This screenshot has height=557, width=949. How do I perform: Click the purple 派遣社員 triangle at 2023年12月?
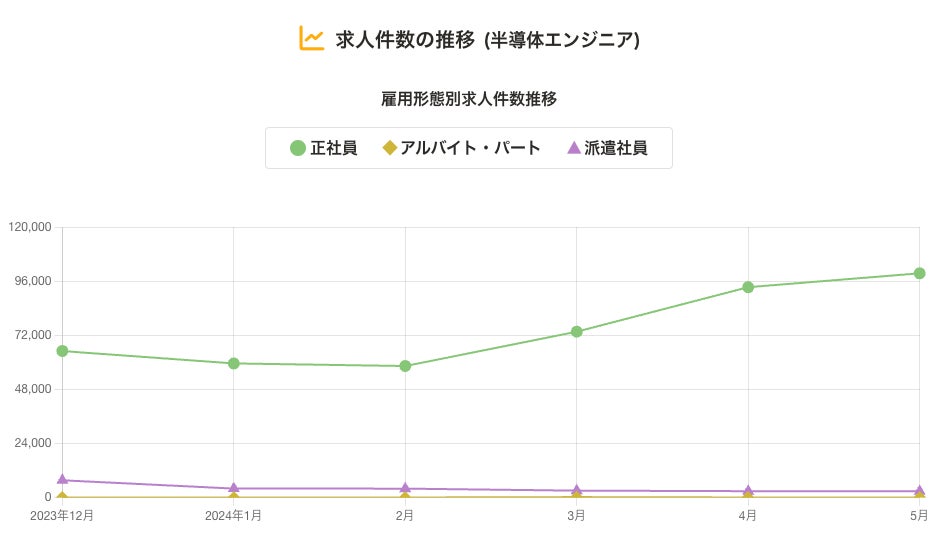pyautogui.click(x=62, y=480)
